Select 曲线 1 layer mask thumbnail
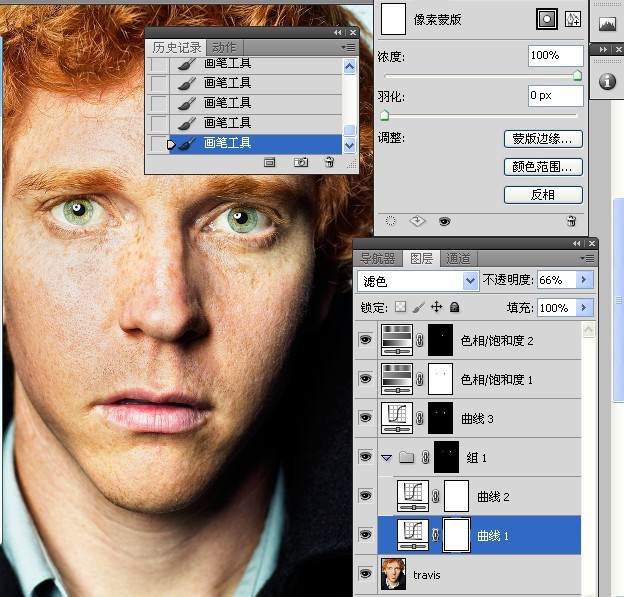Viewport: 624px width, 597px height. point(456,535)
